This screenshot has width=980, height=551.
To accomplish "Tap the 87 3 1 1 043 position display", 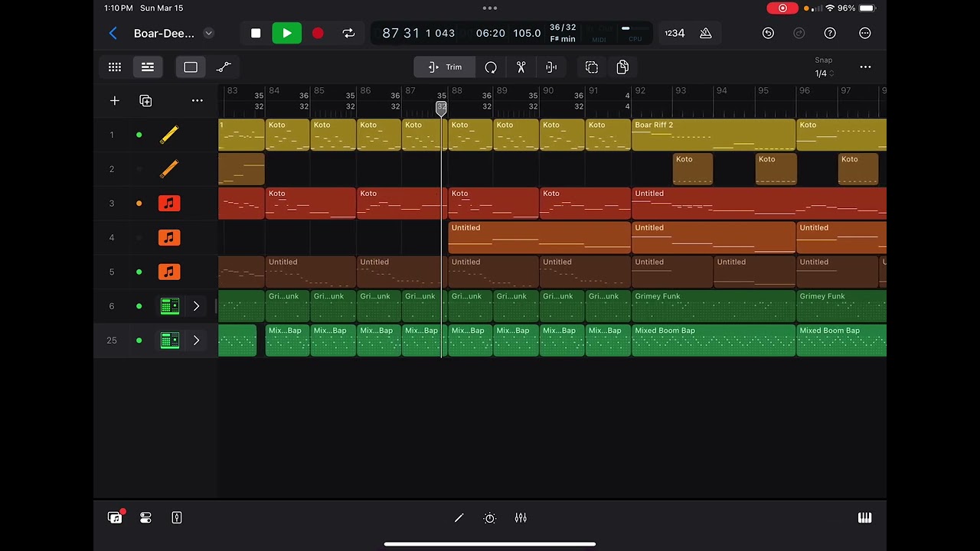I will [418, 34].
